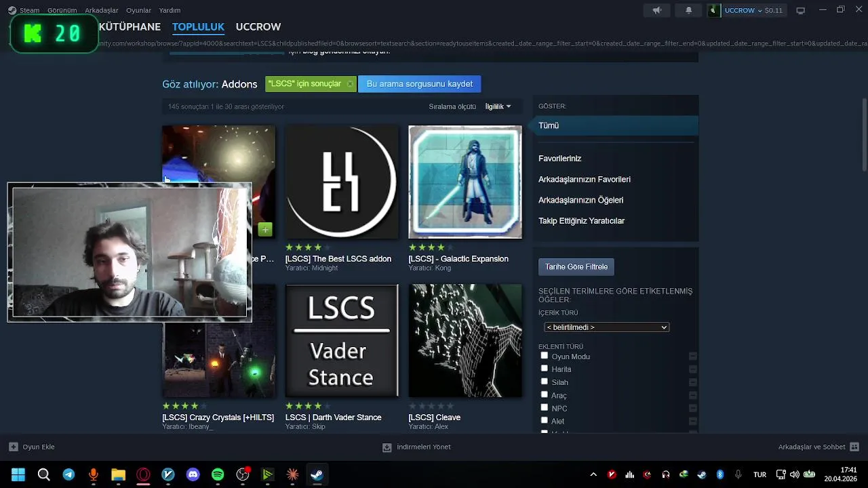This screenshot has width=868, height=488.
Task: Open the Yardım menu
Action: 170,10
